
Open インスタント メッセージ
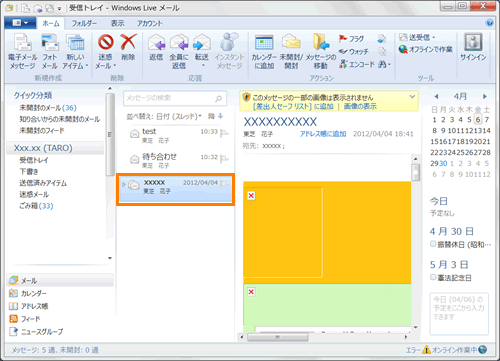(229, 52)
